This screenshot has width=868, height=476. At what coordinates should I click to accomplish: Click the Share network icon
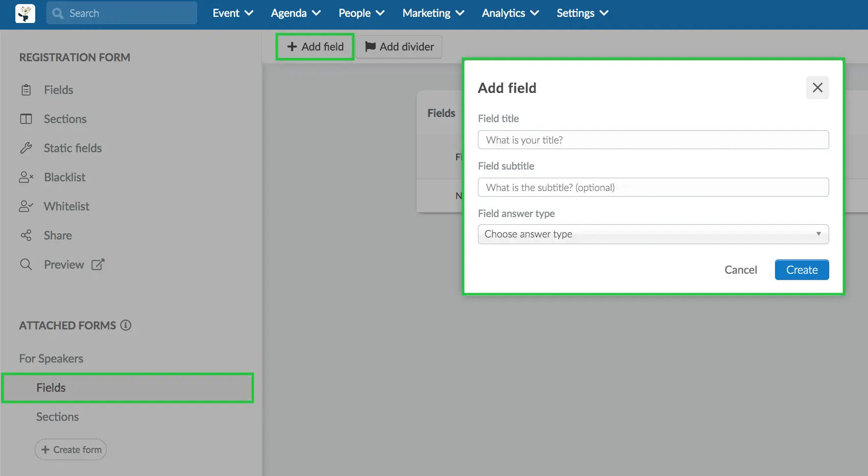click(x=26, y=235)
